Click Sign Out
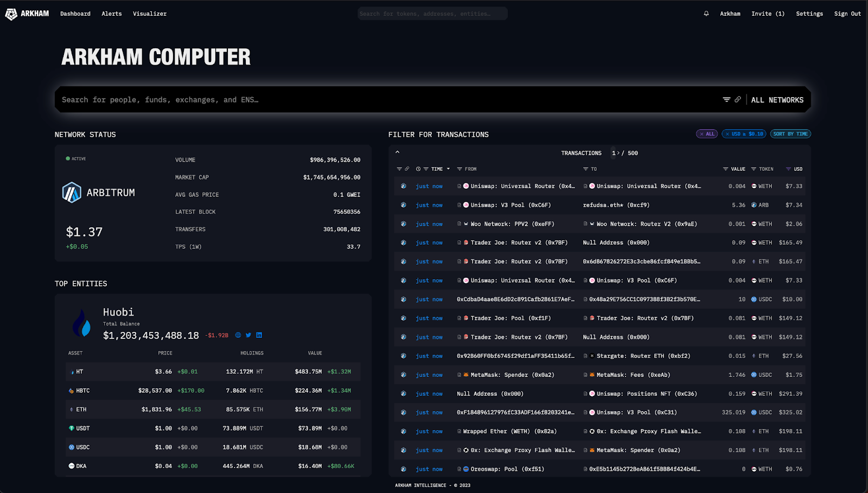The image size is (868, 493). pos(847,14)
